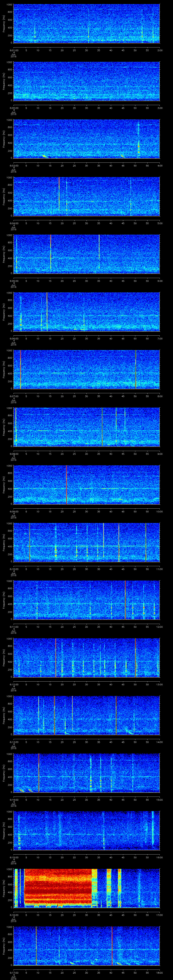Click the 6:01:00 start time label
The width and height of the screenshot is (173, 980).
[x=14, y=50]
